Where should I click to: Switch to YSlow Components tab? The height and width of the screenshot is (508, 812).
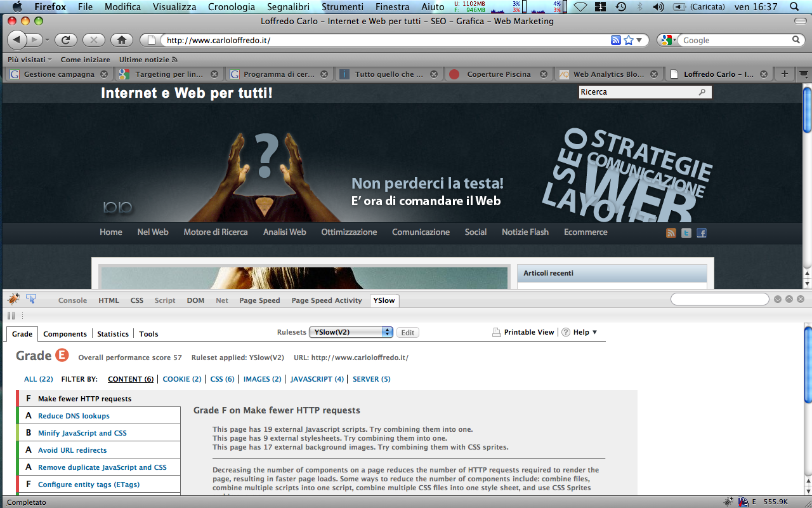pyautogui.click(x=65, y=334)
